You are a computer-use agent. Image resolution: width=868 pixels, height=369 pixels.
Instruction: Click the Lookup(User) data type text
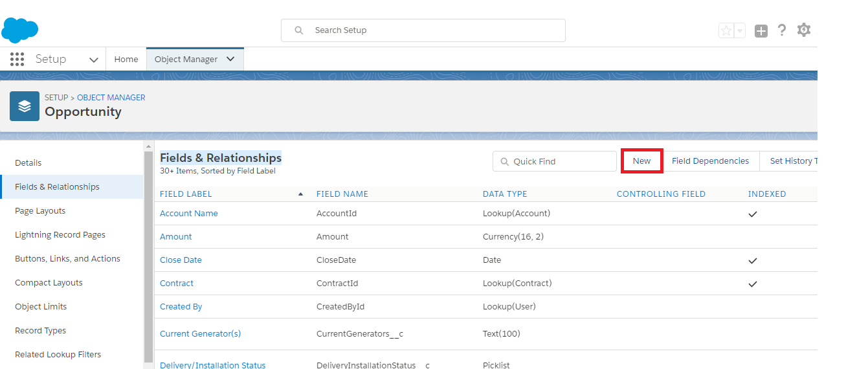pyautogui.click(x=509, y=307)
